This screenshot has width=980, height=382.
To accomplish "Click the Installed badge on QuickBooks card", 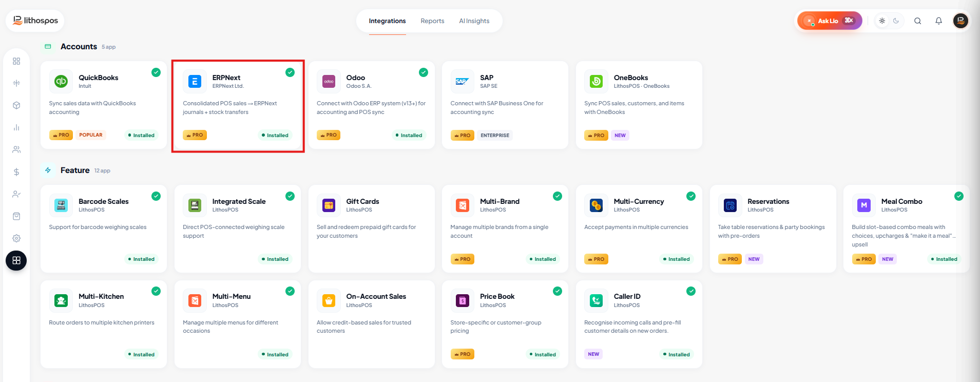I will [x=141, y=136].
